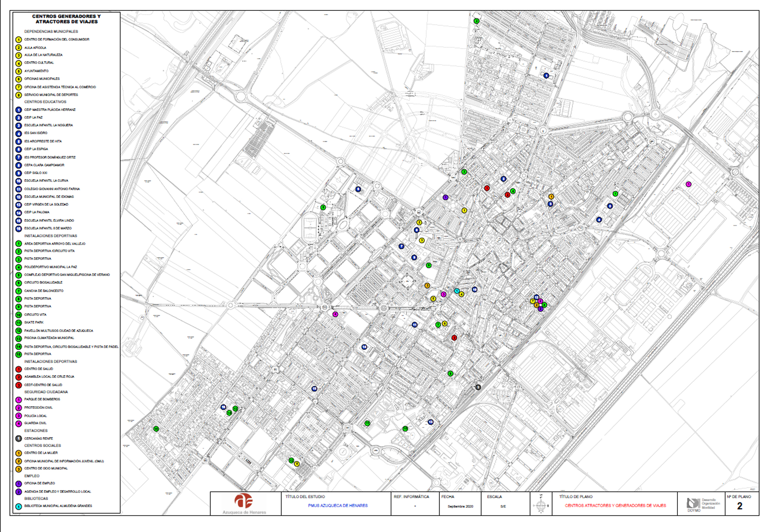Click the yellow Ayuntamiento legend marker
This screenshot has height=532, width=769.
[x=19, y=71]
